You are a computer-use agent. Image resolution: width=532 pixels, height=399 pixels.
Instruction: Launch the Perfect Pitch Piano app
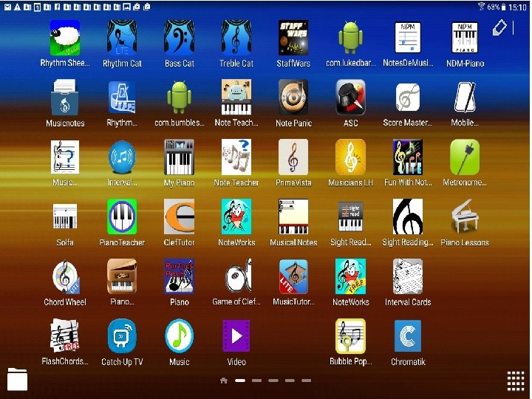tap(179, 277)
